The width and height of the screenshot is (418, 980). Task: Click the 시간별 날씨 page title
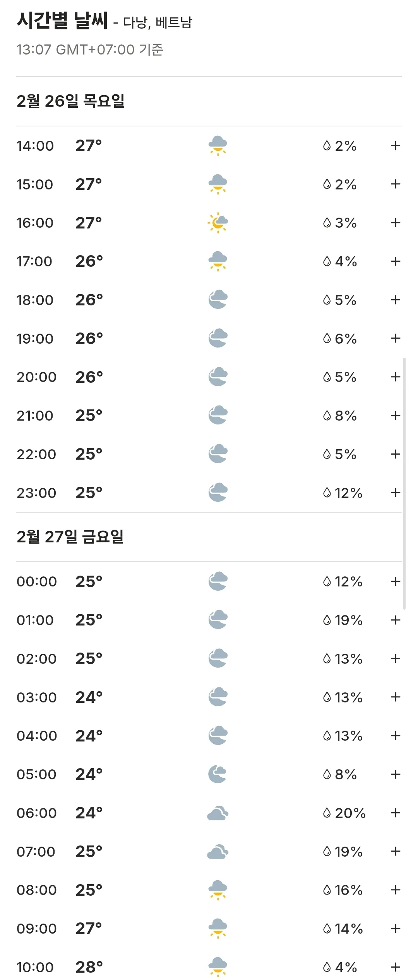62,20
